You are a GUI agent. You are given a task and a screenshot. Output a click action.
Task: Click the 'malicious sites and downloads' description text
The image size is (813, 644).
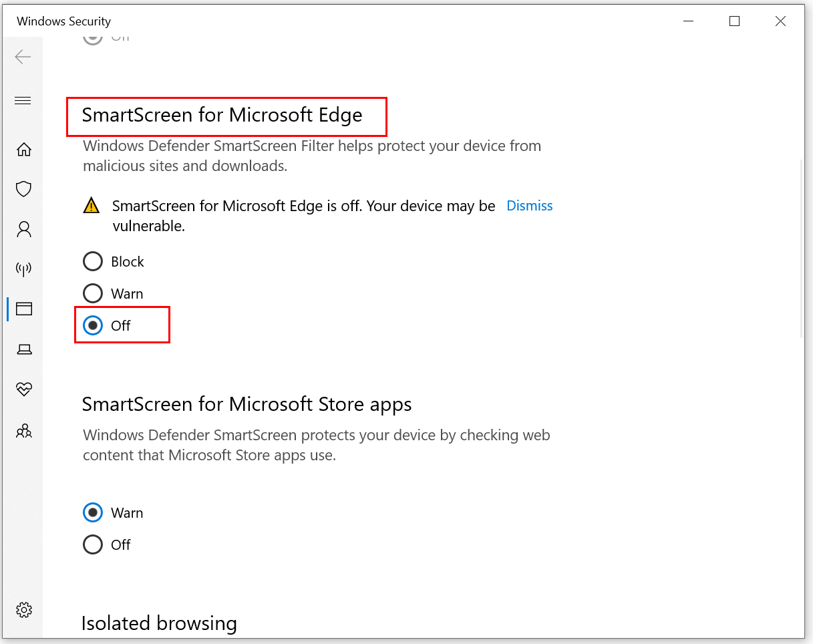(185, 166)
